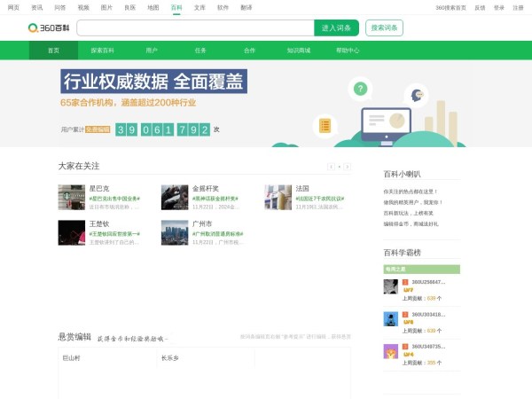Open the 广州市 entry title link
This screenshot has width=532, height=399.
coord(202,224)
